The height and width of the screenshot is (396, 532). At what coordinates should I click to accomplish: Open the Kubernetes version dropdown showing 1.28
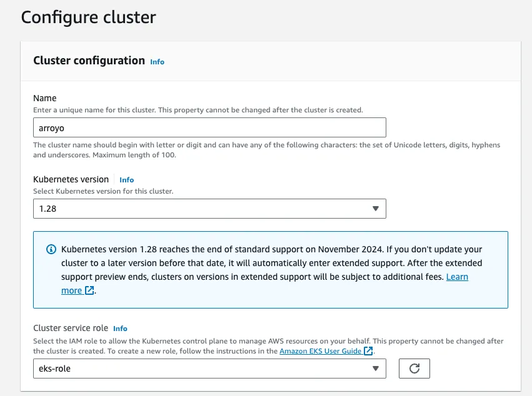coord(209,208)
